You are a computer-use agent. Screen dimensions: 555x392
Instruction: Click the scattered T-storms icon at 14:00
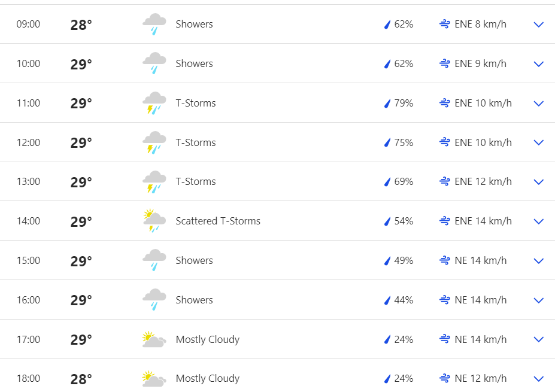pyautogui.click(x=154, y=221)
